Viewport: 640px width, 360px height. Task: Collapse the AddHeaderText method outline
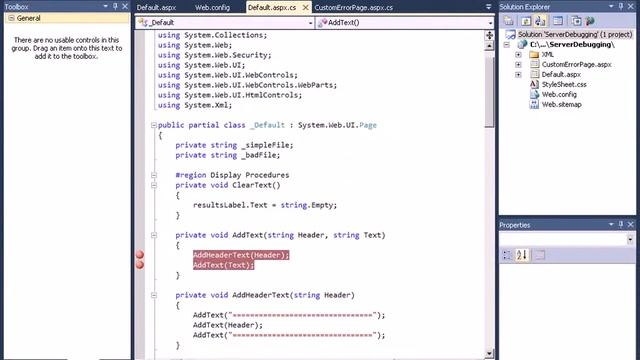(x=154, y=295)
